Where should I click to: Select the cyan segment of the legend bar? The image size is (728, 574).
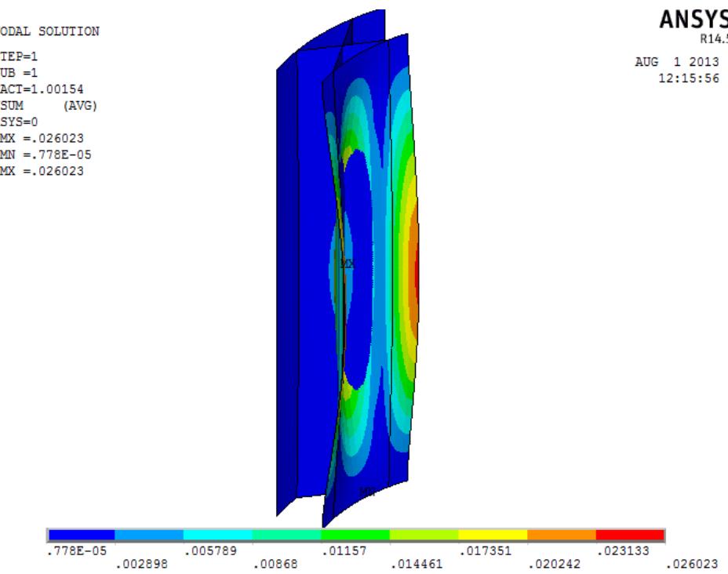tap(217, 535)
